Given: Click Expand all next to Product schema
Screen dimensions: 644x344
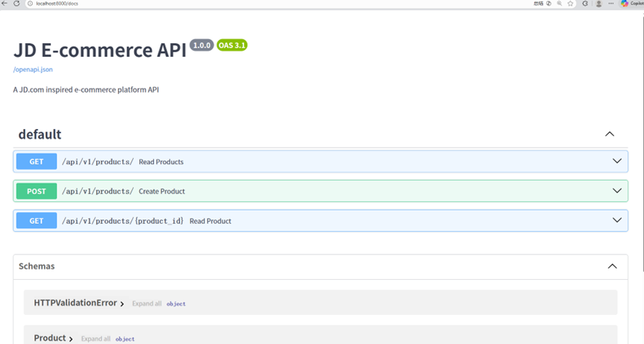Looking at the screenshot, I should (x=96, y=339).
